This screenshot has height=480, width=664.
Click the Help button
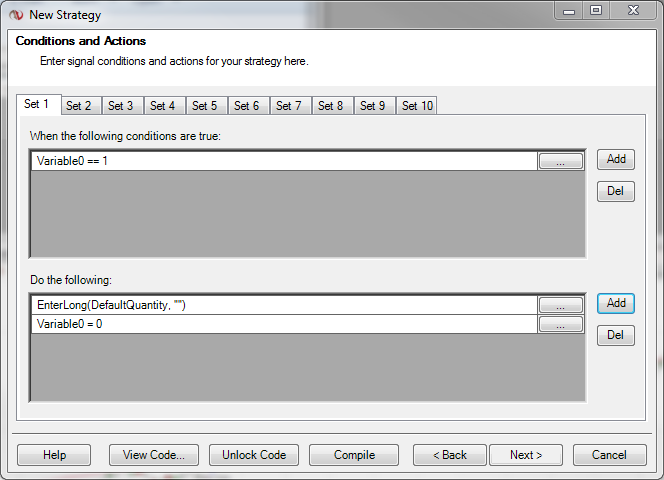pyautogui.click(x=54, y=455)
